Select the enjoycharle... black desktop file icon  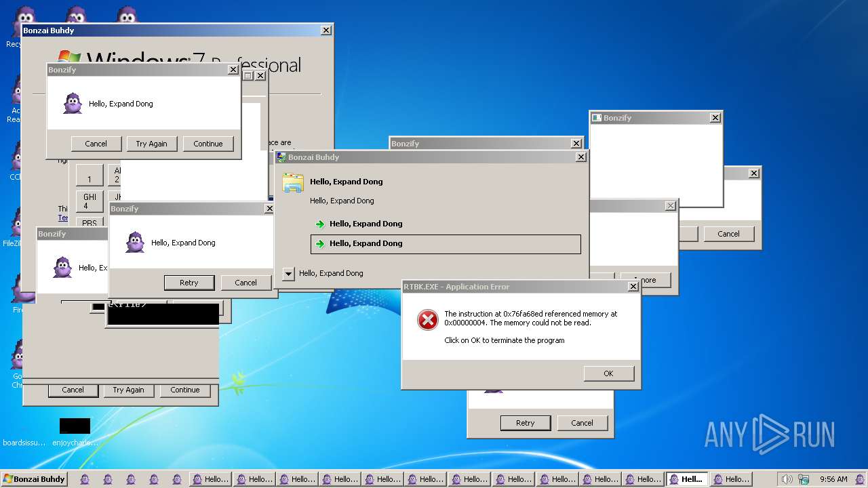pos(75,426)
